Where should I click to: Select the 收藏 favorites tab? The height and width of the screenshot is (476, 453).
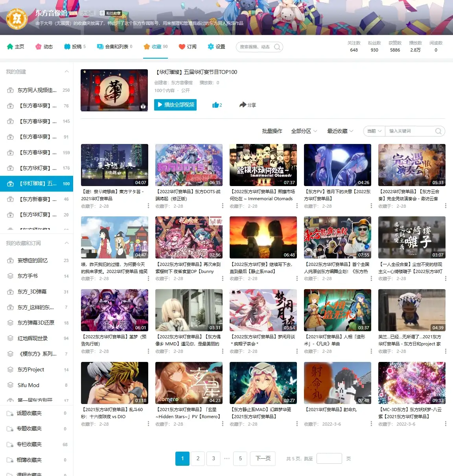click(156, 46)
